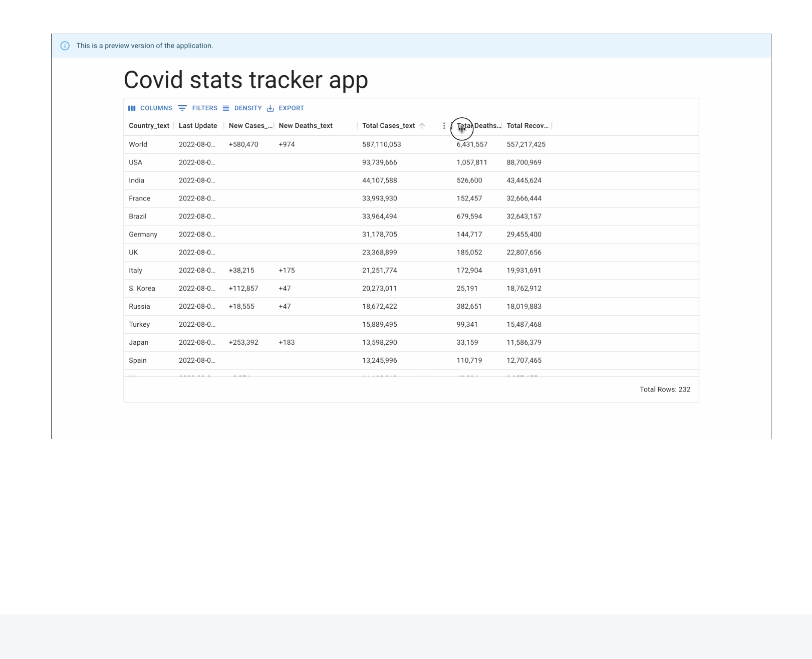Click USA total cases 93,739,666
The height and width of the screenshot is (659, 812).
tap(379, 162)
